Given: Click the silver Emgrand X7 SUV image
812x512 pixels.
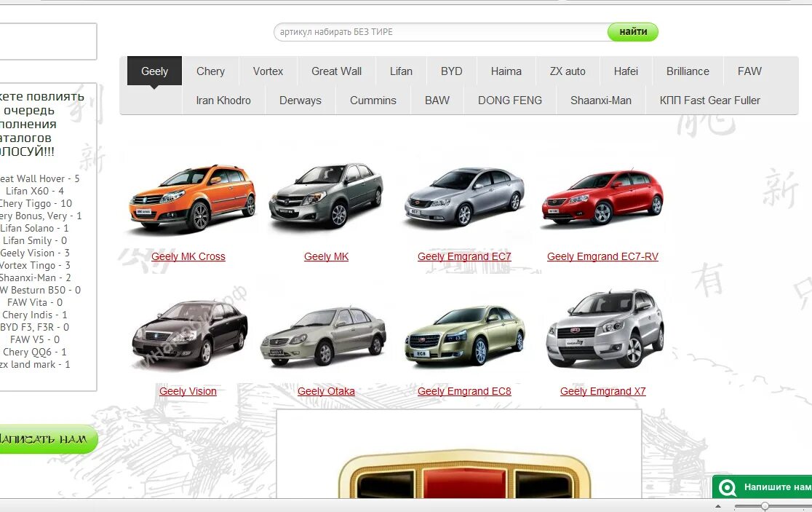Looking at the screenshot, I should tap(605, 328).
